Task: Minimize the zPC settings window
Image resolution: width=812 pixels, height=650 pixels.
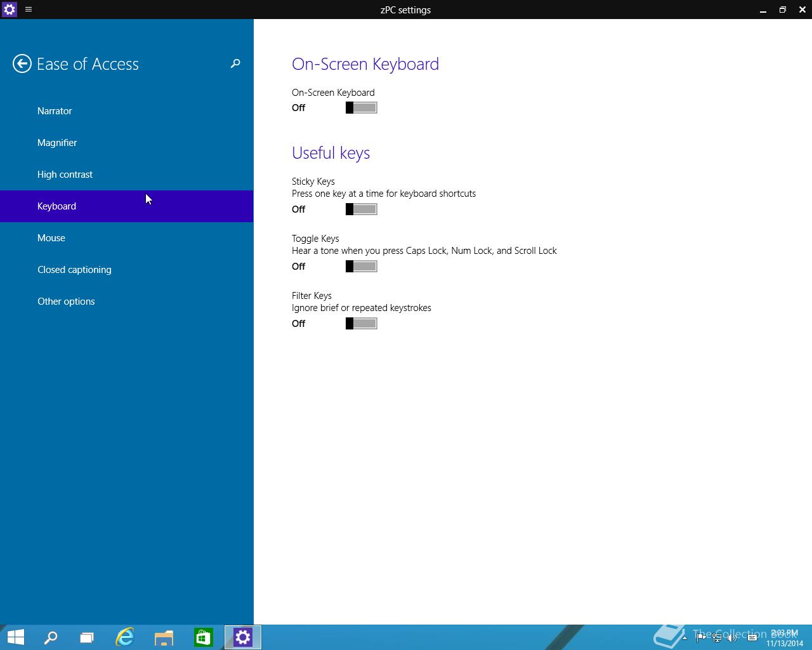Action: click(x=763, y=10)
